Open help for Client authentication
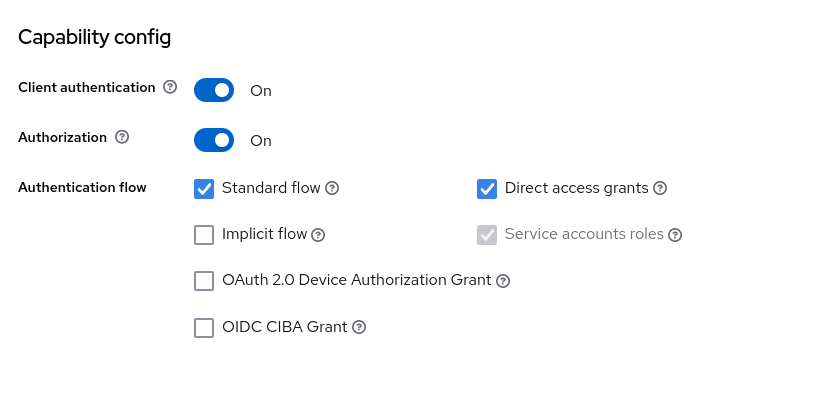This screenshot has height=404, width=815. (170, 88)
